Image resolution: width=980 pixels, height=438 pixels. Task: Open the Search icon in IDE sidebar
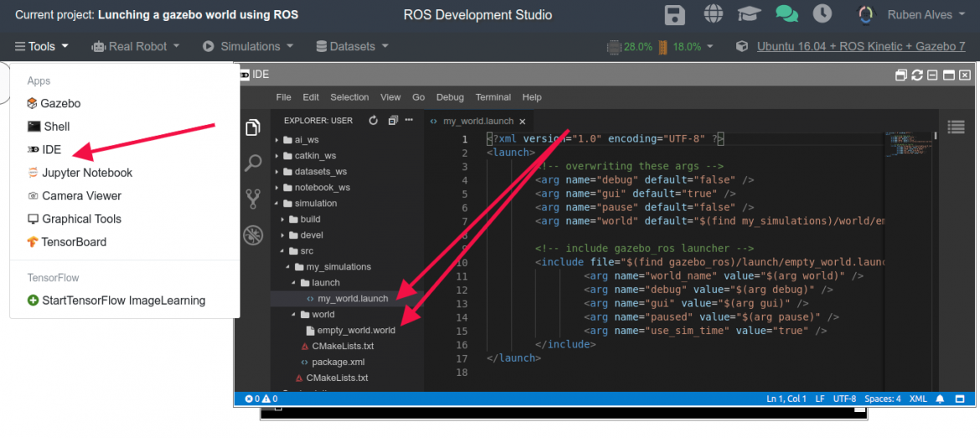[x=252, y=162]
